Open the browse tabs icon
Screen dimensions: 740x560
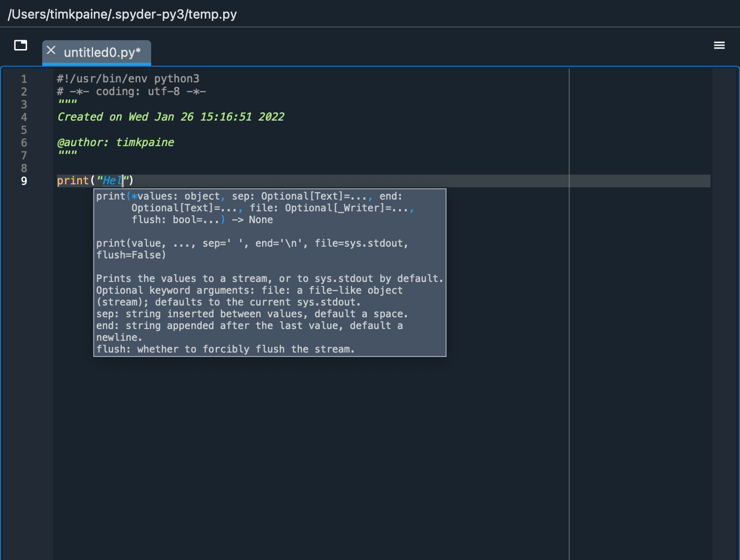click(x=21, y=45)
